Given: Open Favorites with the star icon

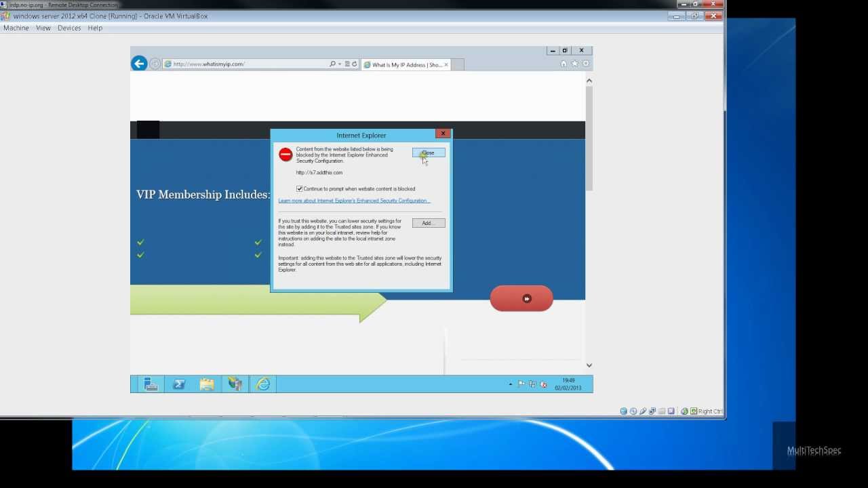Looking at the screenshot, I should (x=575, y=64).
